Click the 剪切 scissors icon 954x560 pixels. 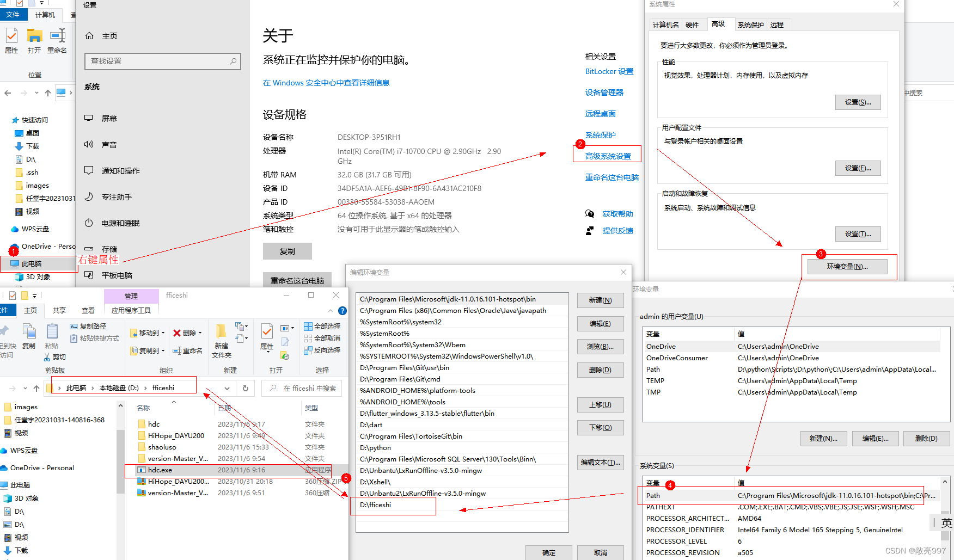47,357
